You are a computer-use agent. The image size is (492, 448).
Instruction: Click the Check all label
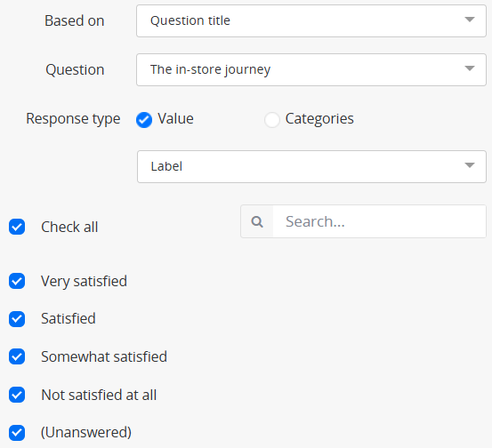[x=69, y=227]
